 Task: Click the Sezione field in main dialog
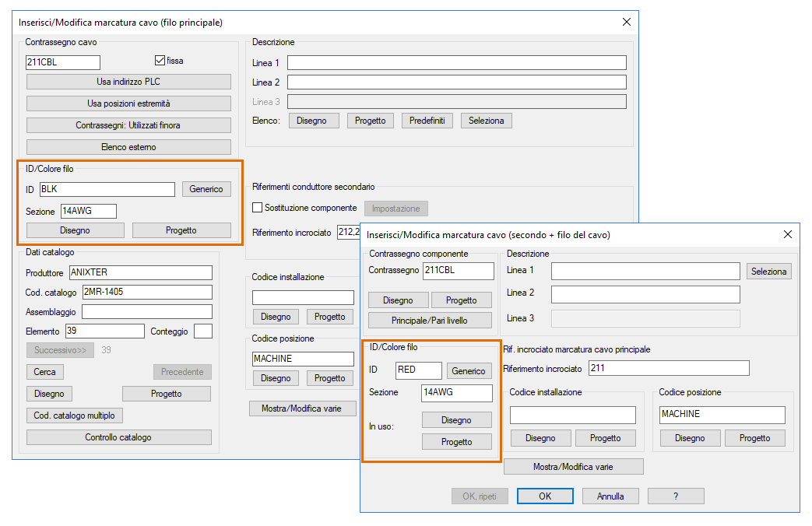[89, 211]
